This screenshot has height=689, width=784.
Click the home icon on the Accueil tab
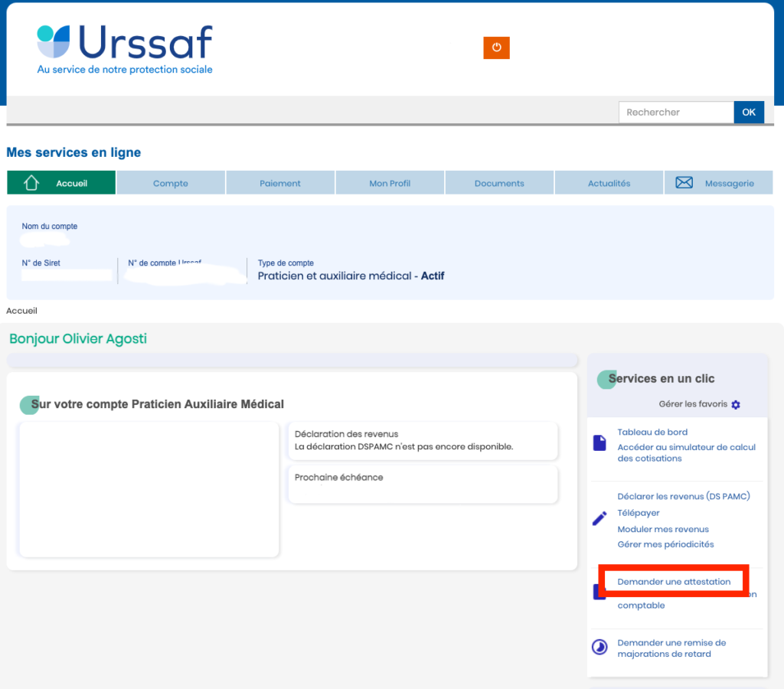(31, 182)
